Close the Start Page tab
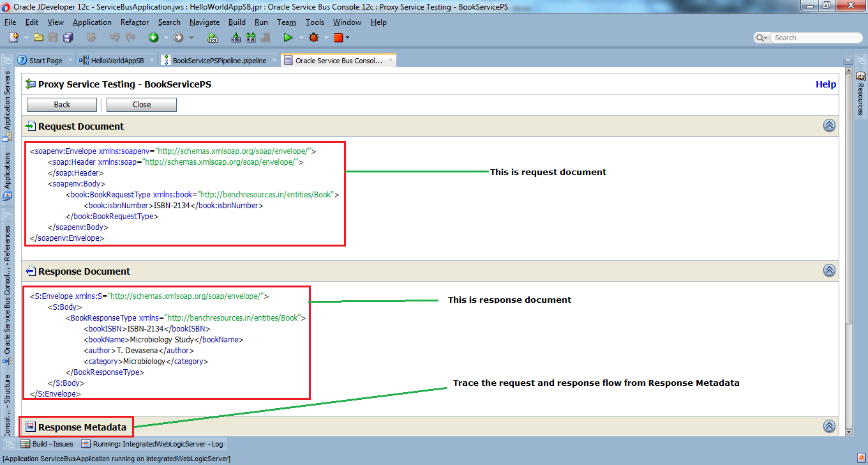 (70, 60)
